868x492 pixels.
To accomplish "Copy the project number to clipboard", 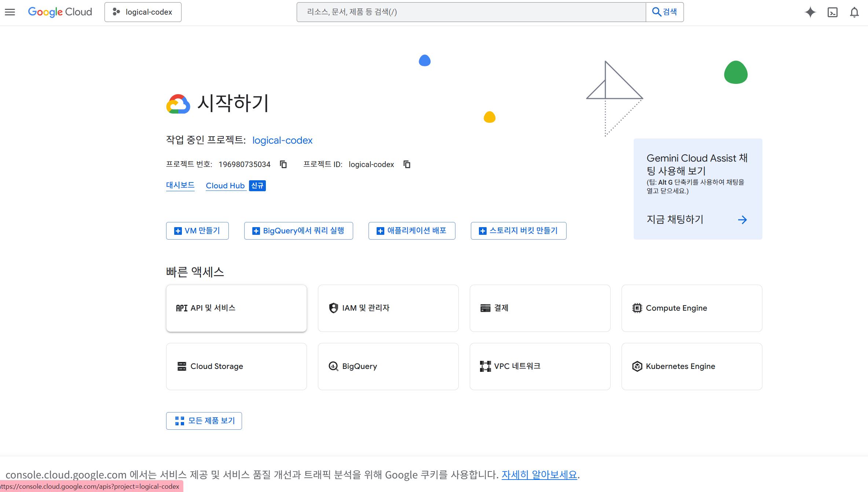I will pos(283,164).
